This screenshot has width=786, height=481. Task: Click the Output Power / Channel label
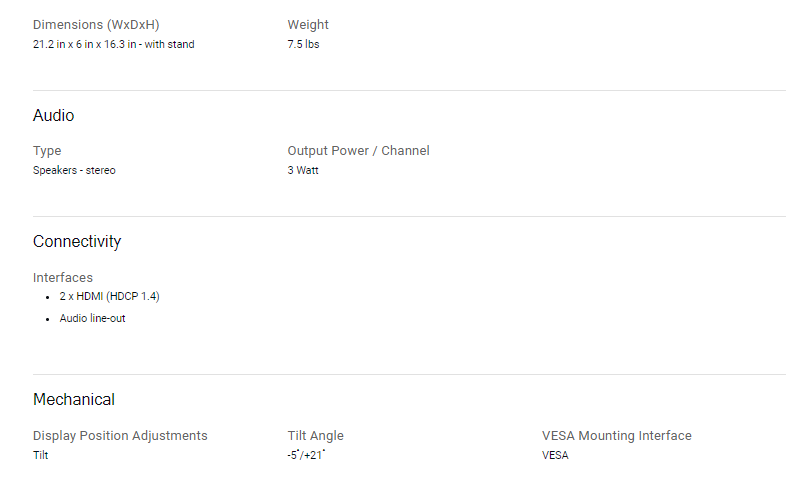(358, 151)
